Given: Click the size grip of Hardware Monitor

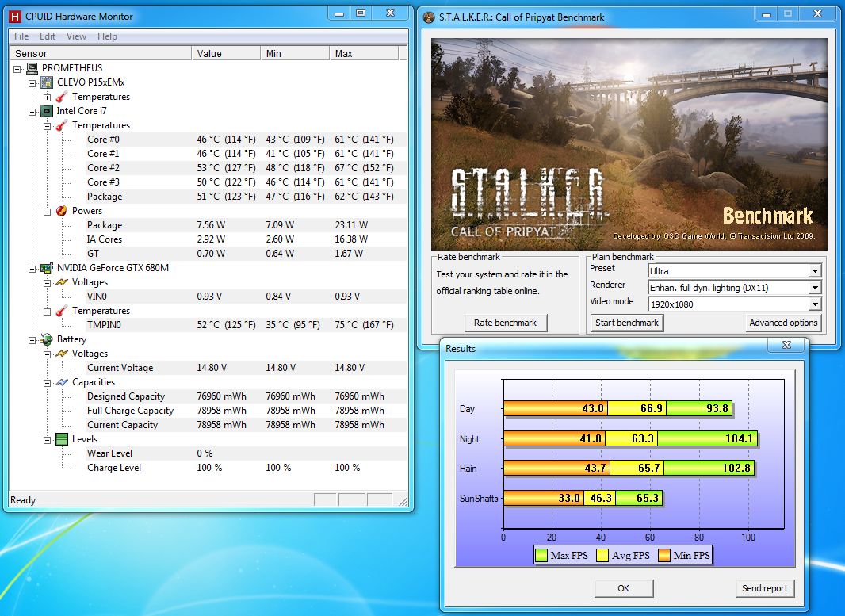Looking at the screenshot, I should click(403, 501).
